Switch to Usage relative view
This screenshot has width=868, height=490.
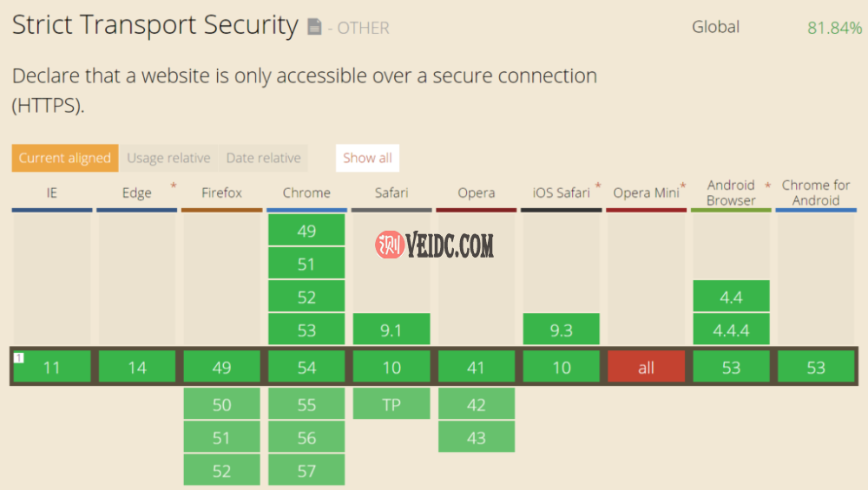coord(168,158)
